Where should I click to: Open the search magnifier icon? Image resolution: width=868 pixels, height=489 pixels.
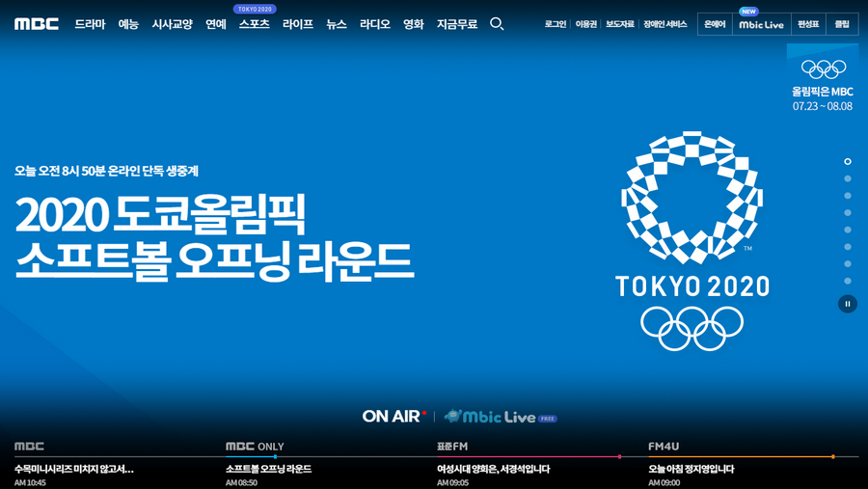pyautogui.click(x=497, y=24)
